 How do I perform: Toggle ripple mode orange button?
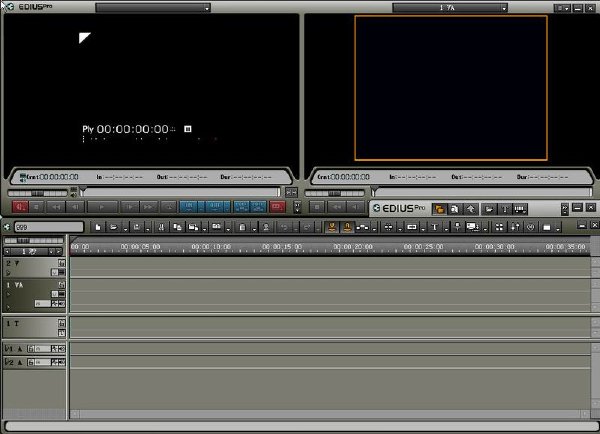tap(332, 227)
